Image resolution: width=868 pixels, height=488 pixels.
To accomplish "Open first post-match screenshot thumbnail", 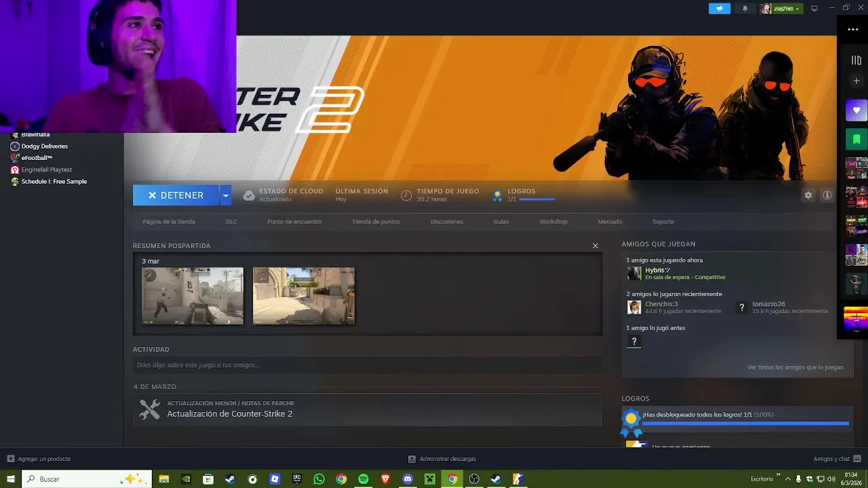I will [193, 296].
